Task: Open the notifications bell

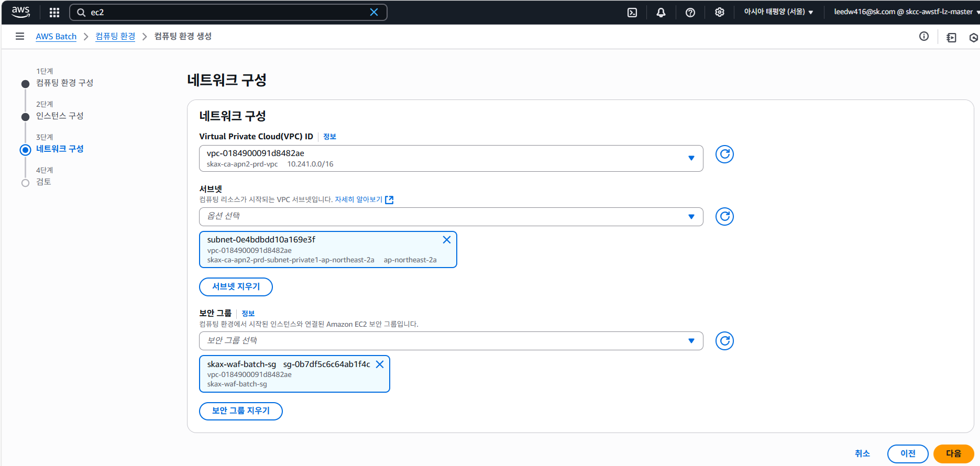Action: coord(661,13)
